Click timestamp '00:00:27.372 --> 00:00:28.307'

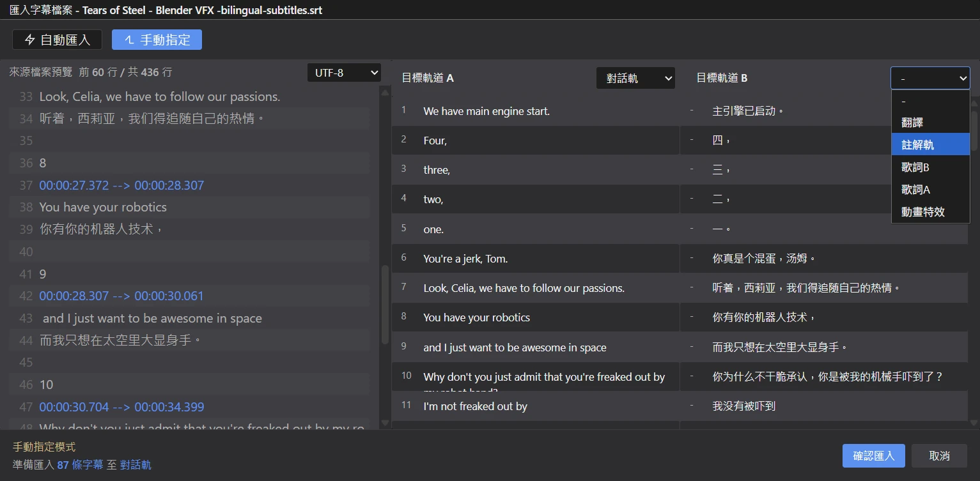click(x=121, y=185)
